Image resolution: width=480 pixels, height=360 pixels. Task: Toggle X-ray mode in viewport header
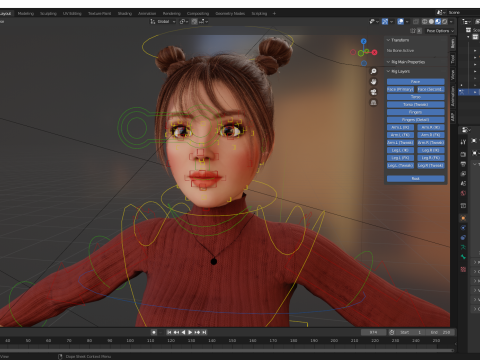coord(416,22)
